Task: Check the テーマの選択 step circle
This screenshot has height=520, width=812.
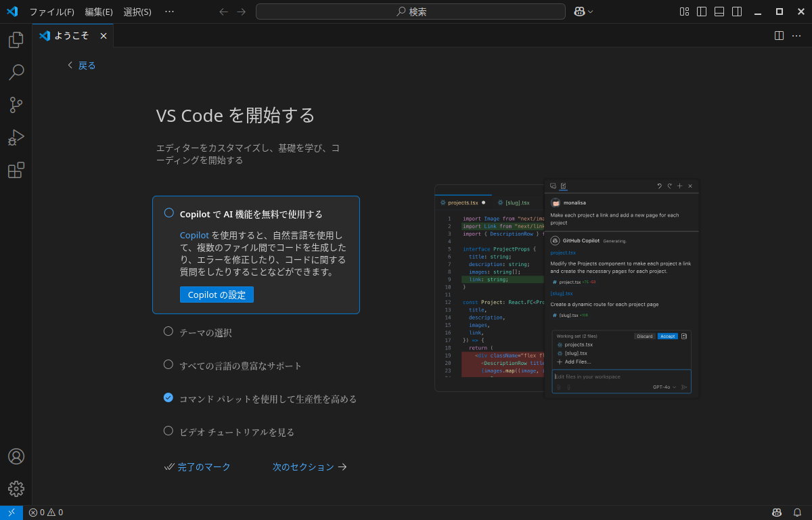Action: pos(168,331)
